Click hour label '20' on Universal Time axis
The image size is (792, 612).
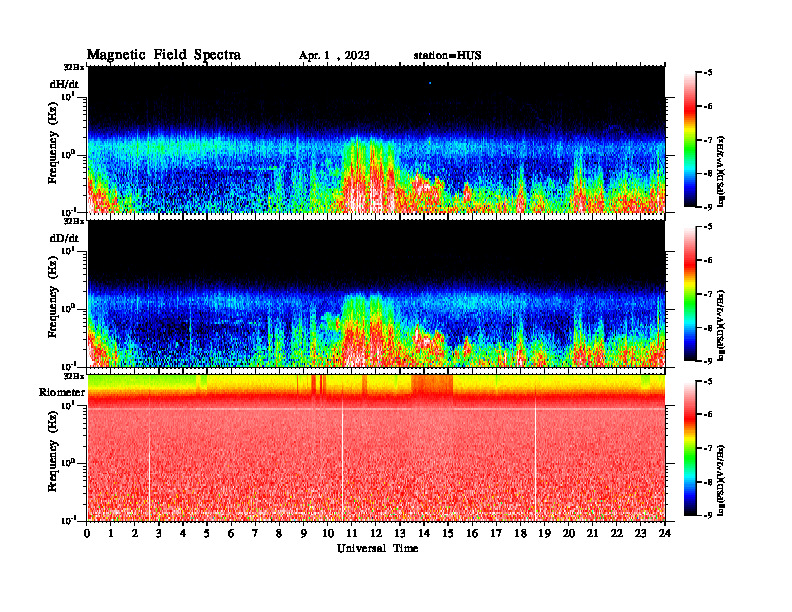[x=568, y=534]
